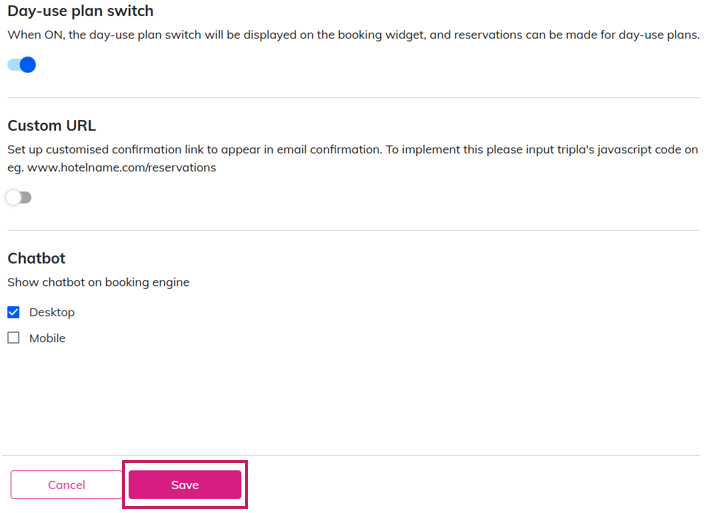Enable the Custom URL toggle

[18, 198]
